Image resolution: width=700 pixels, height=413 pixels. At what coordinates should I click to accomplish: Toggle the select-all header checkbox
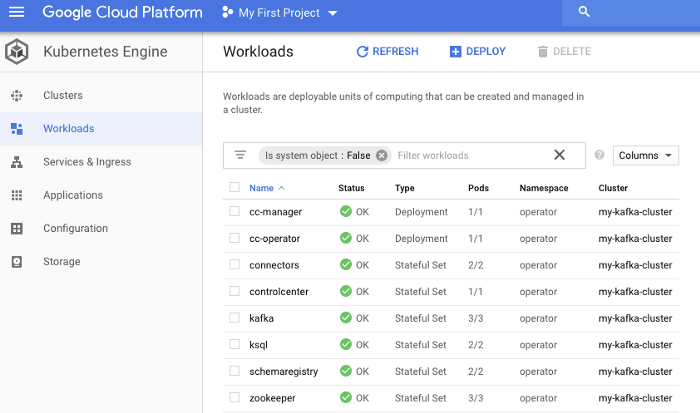point(234,187)
